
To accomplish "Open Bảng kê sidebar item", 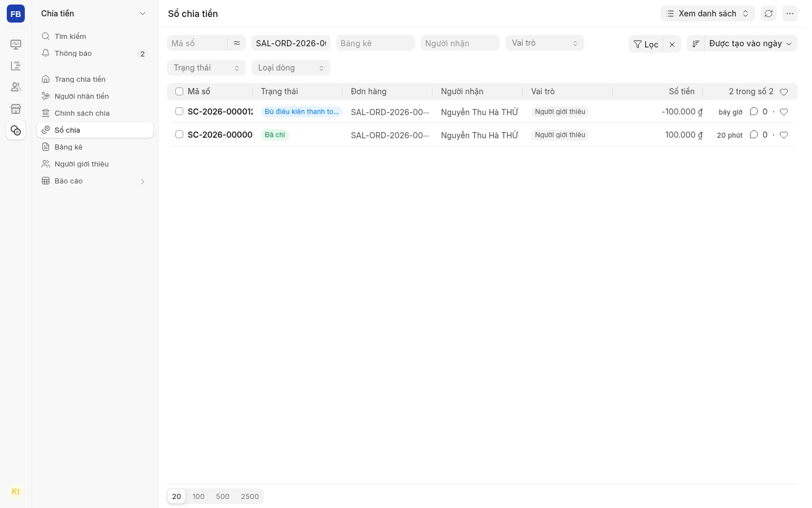I will (95, 147).
